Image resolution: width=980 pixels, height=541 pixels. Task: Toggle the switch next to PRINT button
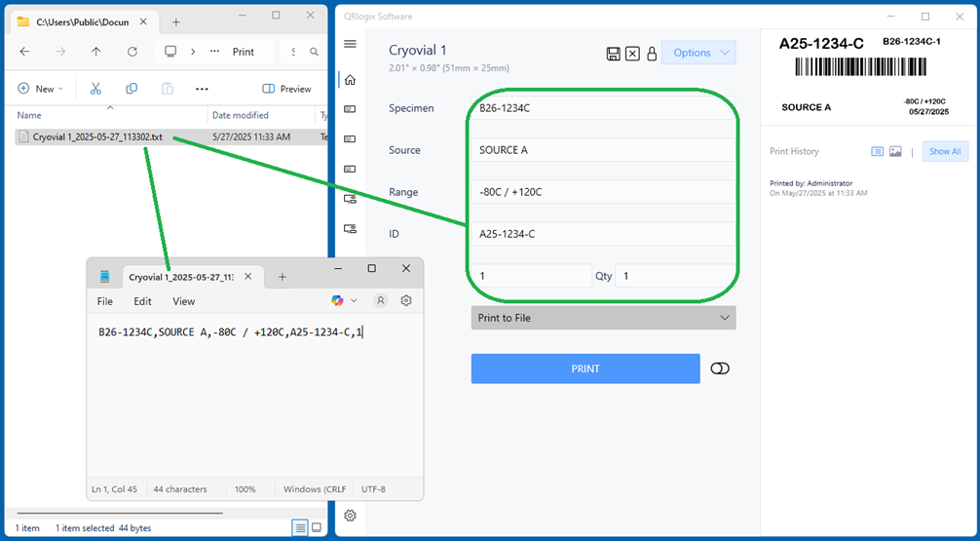click(720, 368)
